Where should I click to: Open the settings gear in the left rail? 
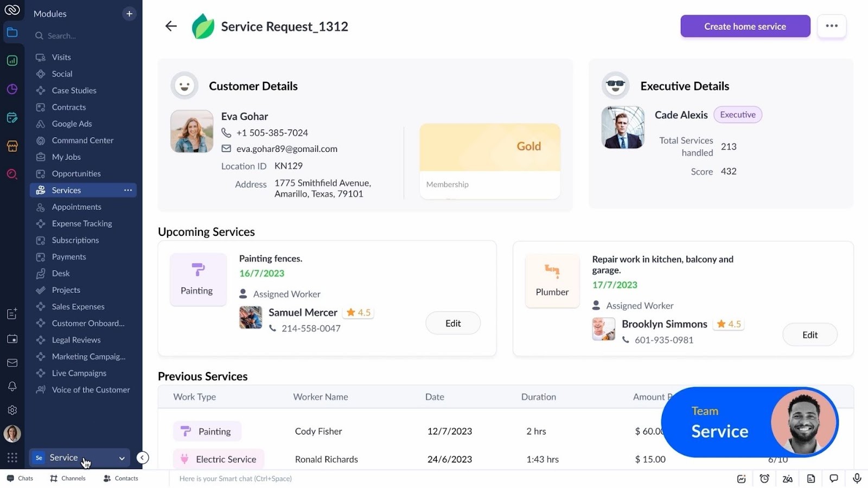(12, 410)
